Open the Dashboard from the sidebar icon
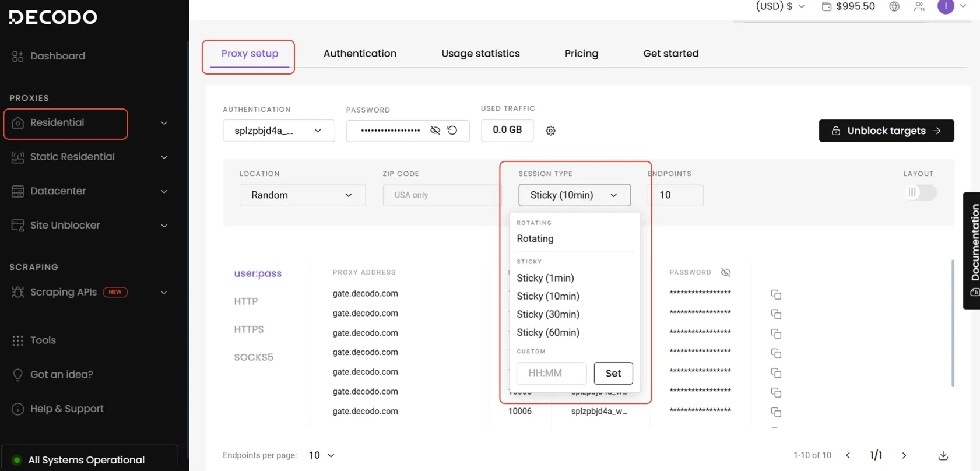Viewport: 980px width, 471px height. (17, 57)
